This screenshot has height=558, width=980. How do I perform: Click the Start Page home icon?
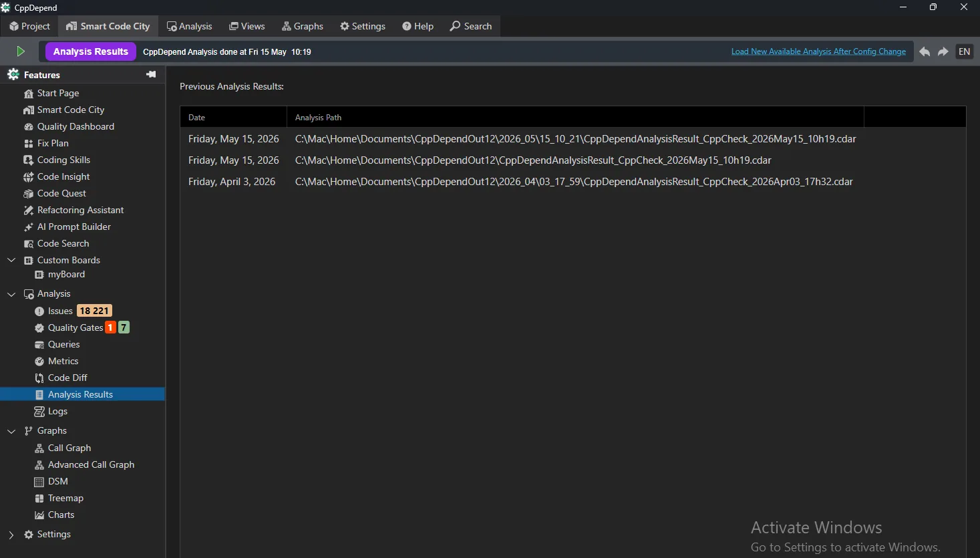pyautogui.click(x=28, y=94)
